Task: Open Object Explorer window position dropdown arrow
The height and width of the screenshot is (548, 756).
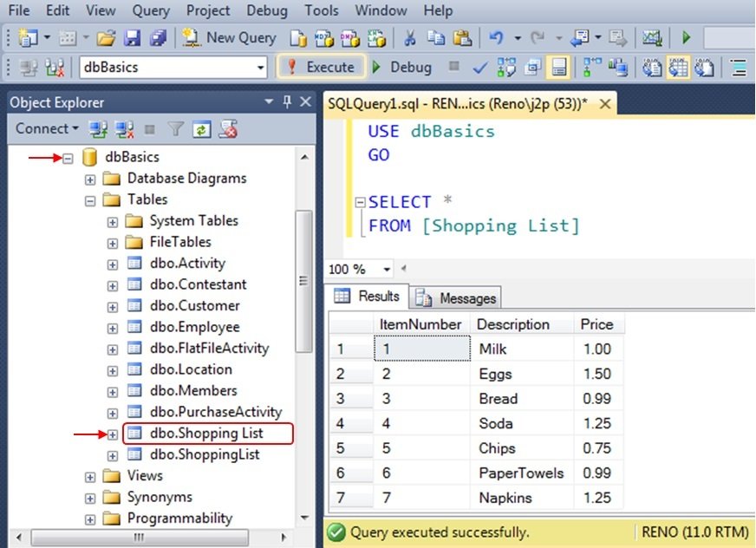Action: point(269,101)
